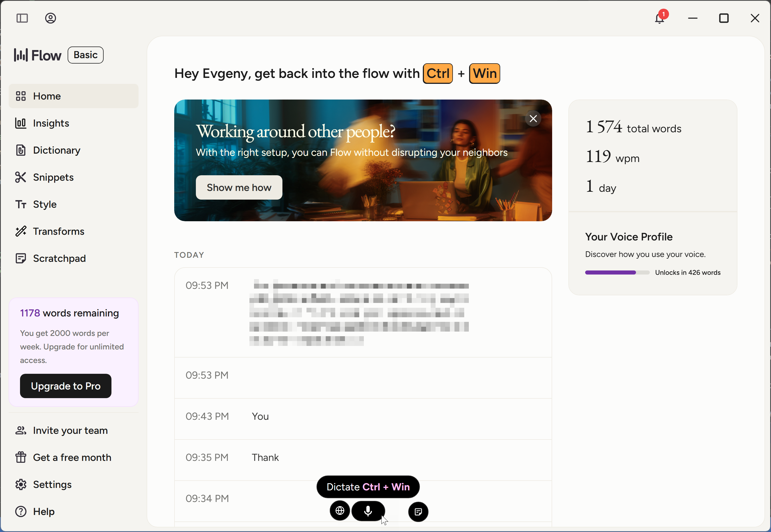The image size is (771, 532).
Task: Click the 119 wpm stat
Action: [x=613, y=157]
